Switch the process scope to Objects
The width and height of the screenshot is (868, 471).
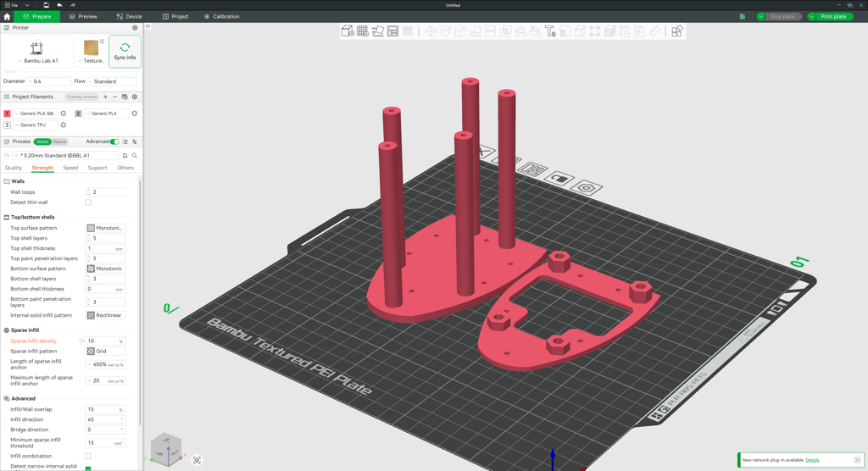[59, 141]
